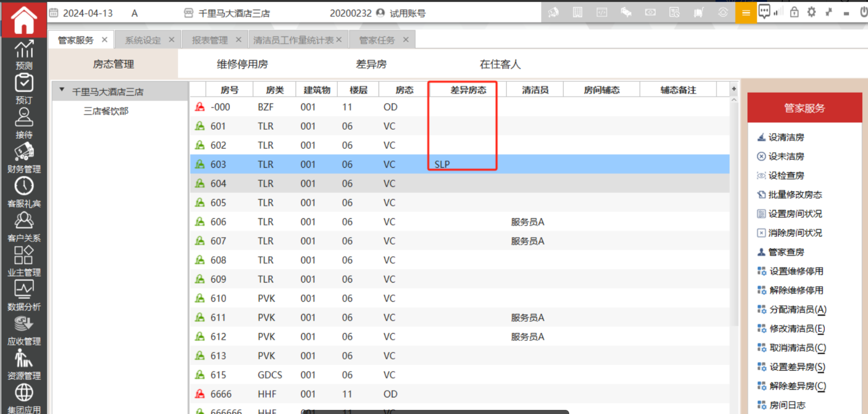Image resolution: width=868 pixels, height=414 pixels.
Task: Click the plus column expander in table header
Action: click(734, 90)
